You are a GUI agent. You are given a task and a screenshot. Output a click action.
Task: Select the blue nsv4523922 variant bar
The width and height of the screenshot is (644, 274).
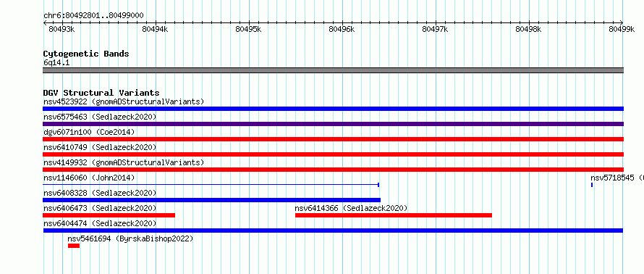333,109
